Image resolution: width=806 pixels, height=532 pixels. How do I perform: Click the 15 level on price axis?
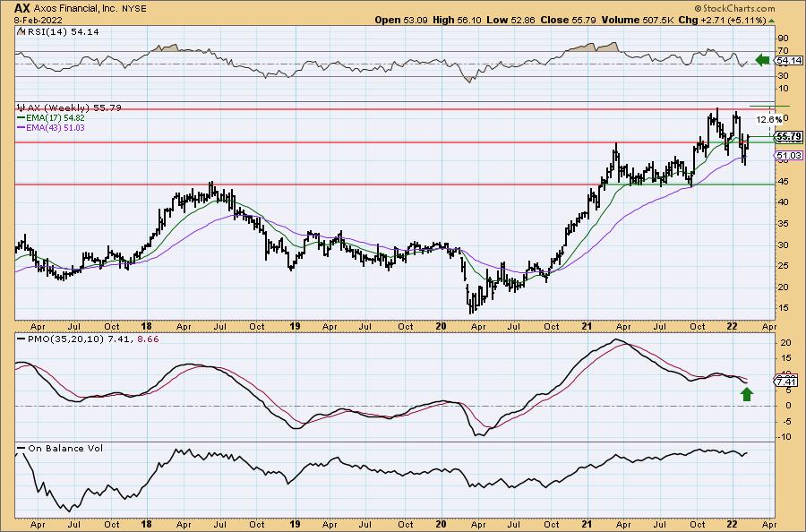[783, 308]
